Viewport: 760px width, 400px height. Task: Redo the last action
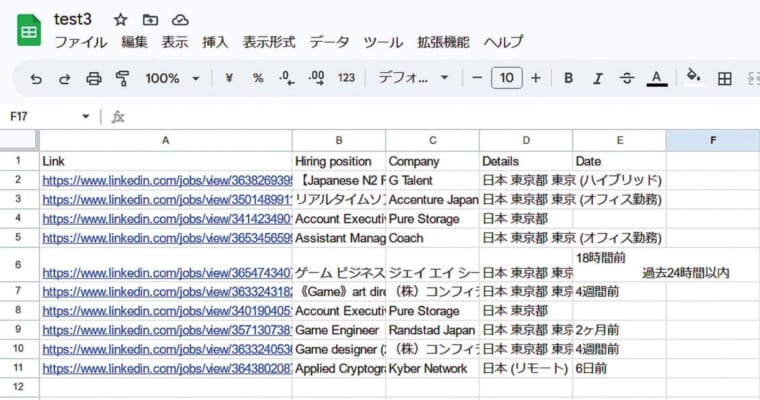[x=64, y=79]
